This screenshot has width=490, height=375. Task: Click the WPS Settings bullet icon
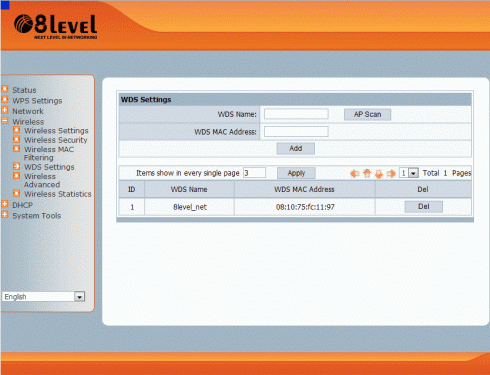click(x=5, y=99)
